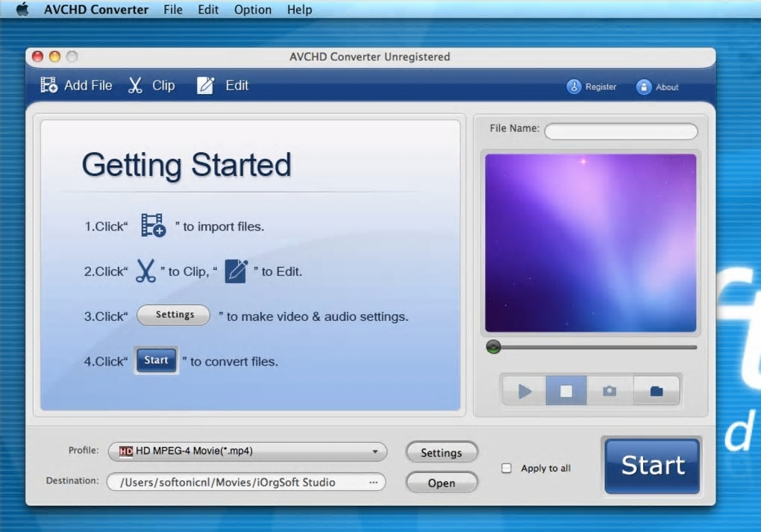Open the snapshot folder icon
This screenshot has height=532, width=761.
coord(656,391)
